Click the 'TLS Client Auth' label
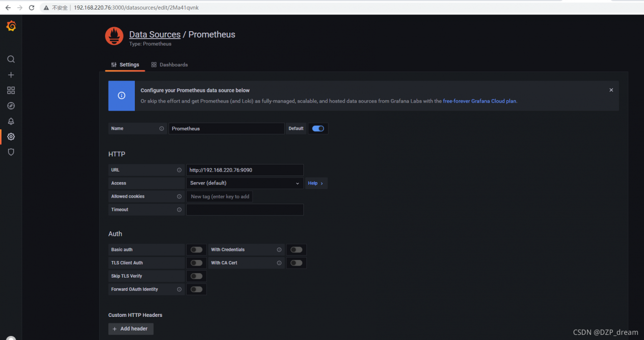 (127, 263)
